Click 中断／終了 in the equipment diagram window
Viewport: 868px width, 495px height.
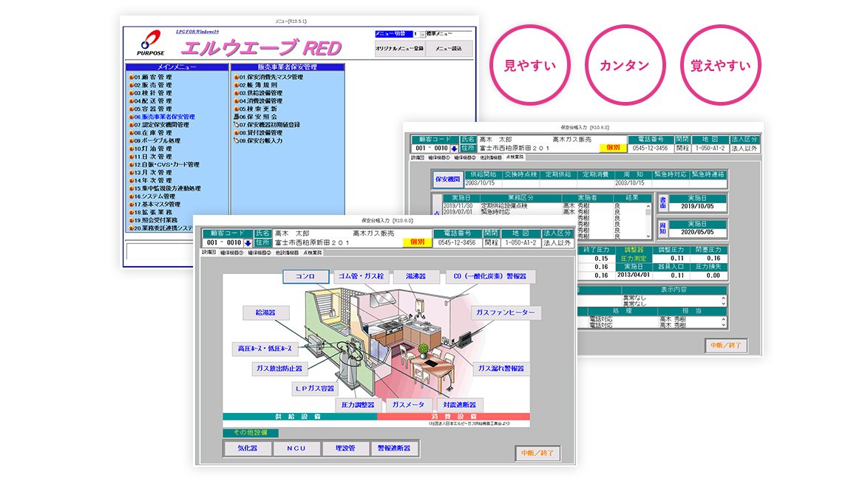pyautogui.click(x=538, y=453)
